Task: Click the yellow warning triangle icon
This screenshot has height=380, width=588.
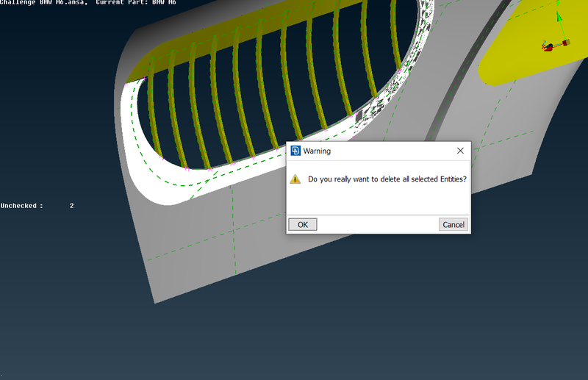Action: 295,179
